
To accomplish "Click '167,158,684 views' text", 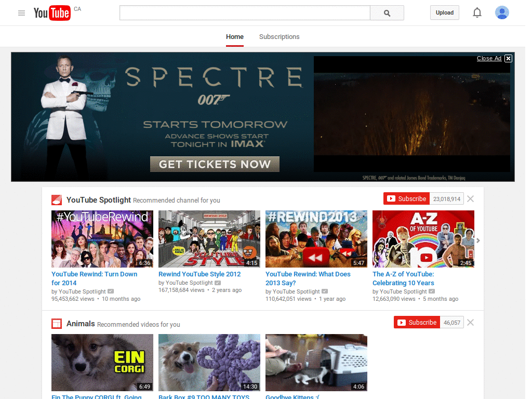I will 181,290.
